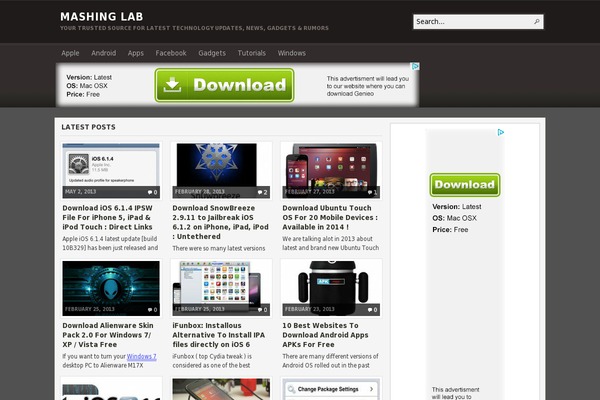Click the AdChoices icon on banner ad
Viewport: 600px width, 400px height.
coord(415,67)
